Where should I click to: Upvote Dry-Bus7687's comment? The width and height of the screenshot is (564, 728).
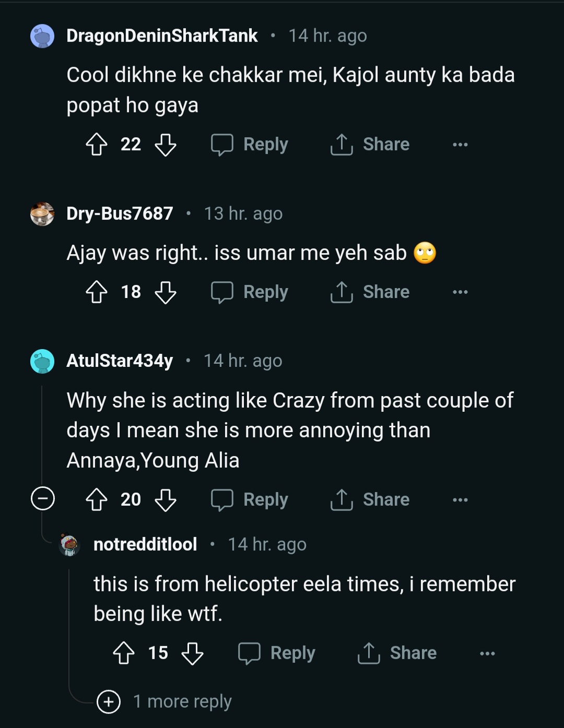(x=97, y=292)
